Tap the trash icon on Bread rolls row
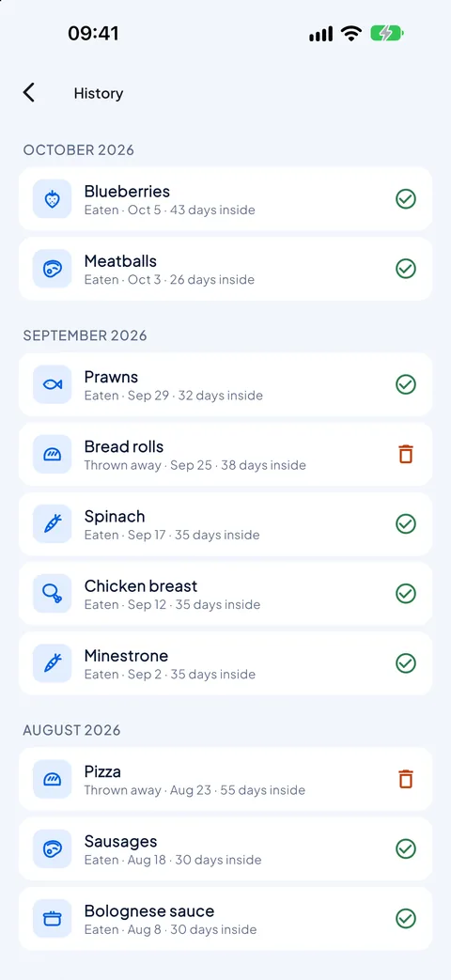 click(x=406, y=454)
